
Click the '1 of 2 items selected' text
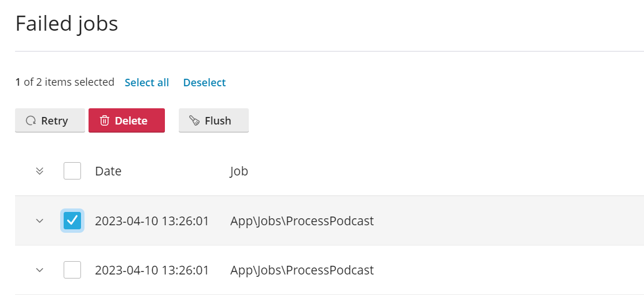click(x=65, y=82)
